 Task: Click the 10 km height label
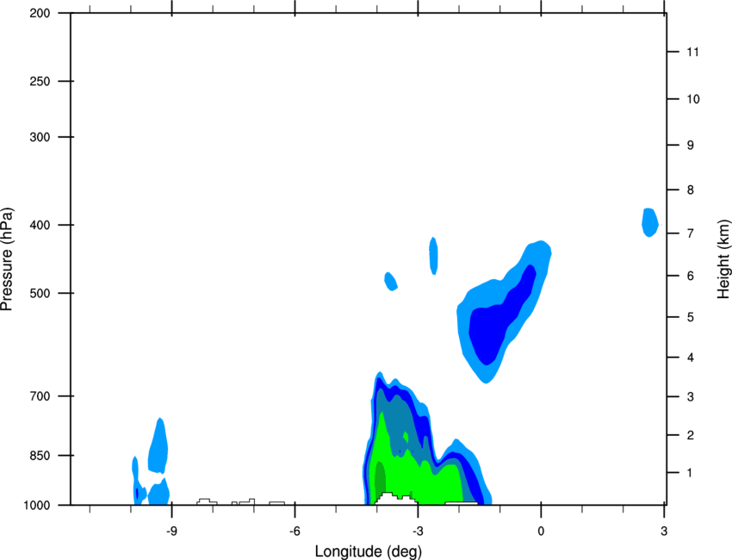pyautogui.click(x=693, y=99)
